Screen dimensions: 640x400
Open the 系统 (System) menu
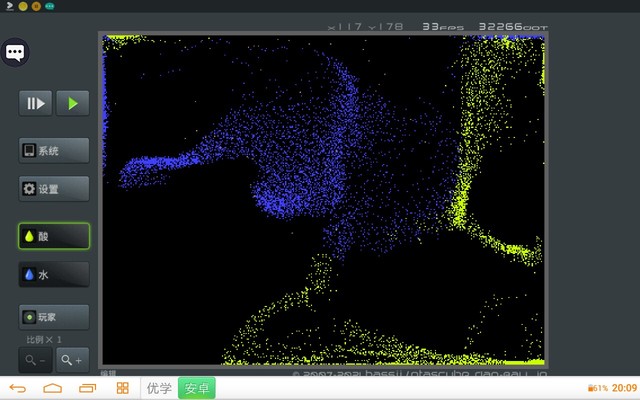coord(54,151)
